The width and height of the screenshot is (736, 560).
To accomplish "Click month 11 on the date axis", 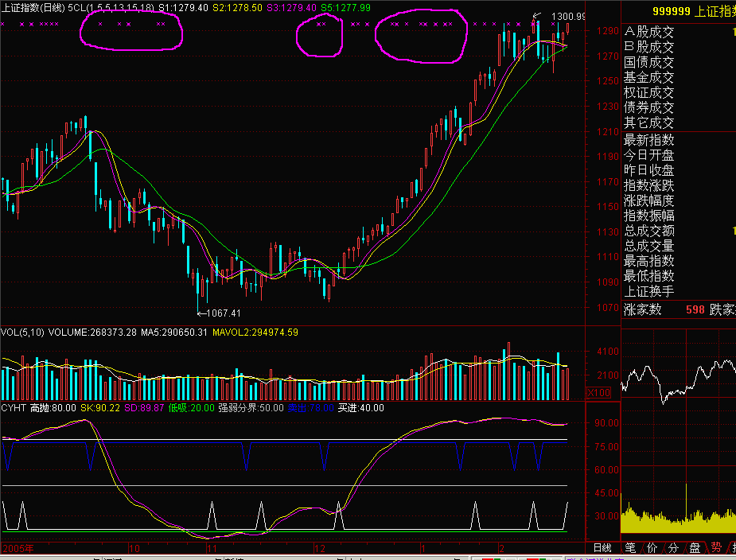I will (x=212, y=548).
